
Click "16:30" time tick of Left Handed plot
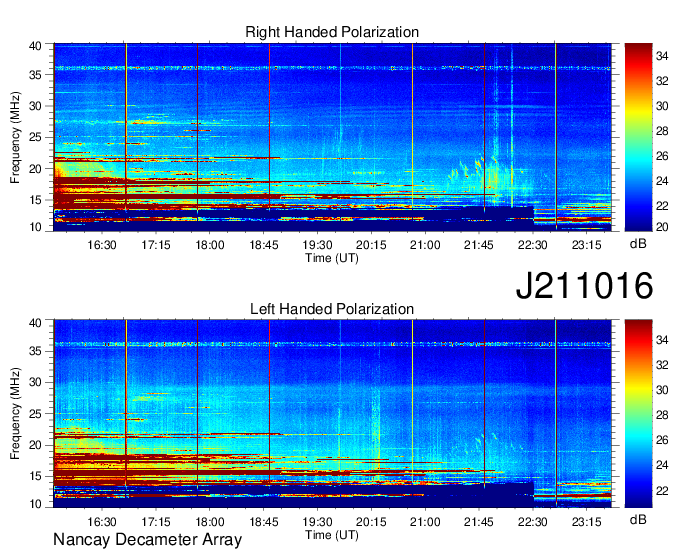(102, 522)
